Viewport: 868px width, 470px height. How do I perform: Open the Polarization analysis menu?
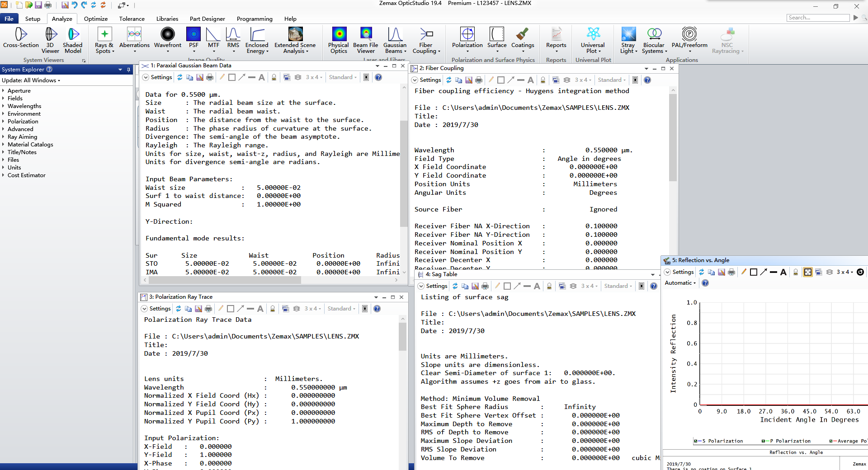[467, 39]
